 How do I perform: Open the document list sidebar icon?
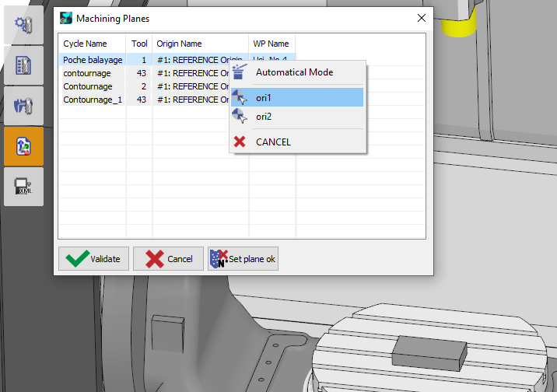point(23,65)
